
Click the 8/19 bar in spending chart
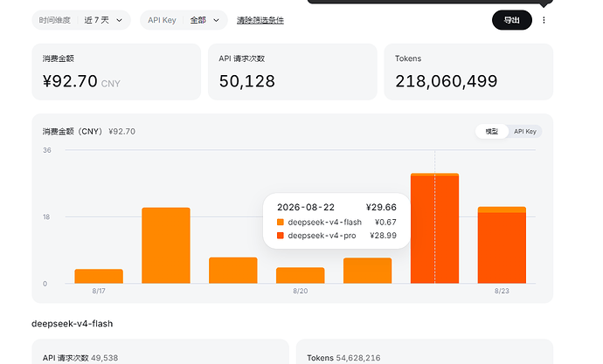pyautogui.click(x=233, y=271)
